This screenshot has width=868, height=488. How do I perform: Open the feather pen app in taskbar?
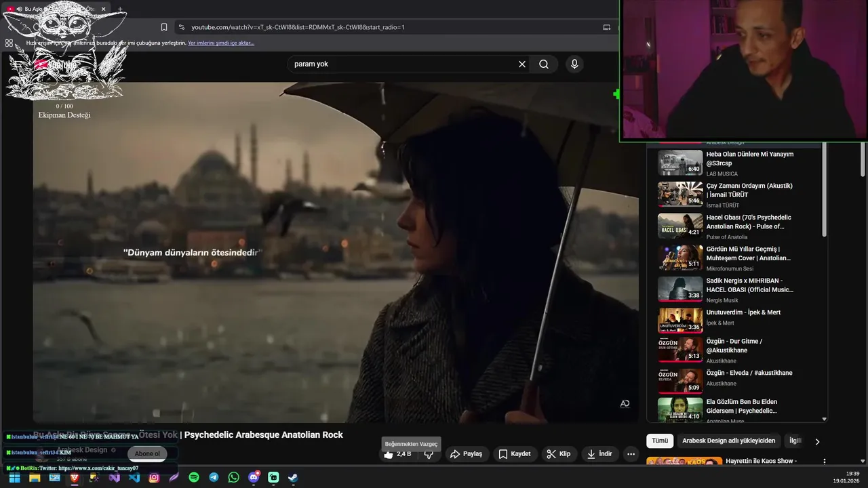click(x=174, y=478)
